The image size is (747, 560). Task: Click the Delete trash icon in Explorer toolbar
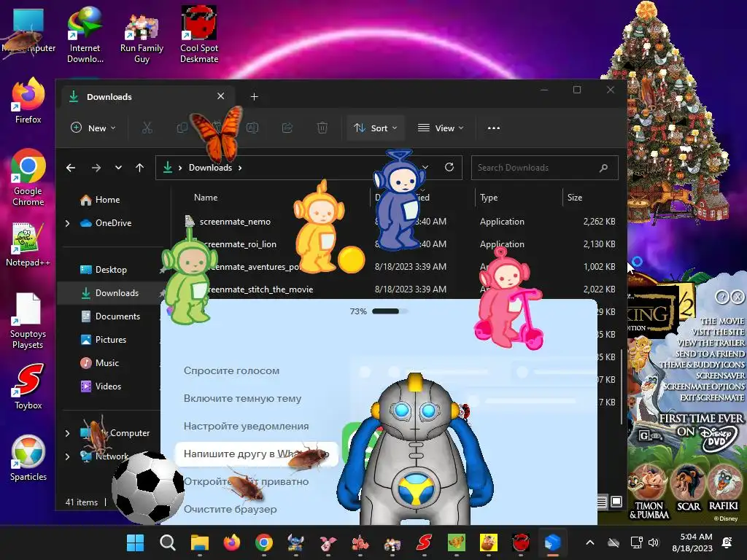click(x=322, y=128)
